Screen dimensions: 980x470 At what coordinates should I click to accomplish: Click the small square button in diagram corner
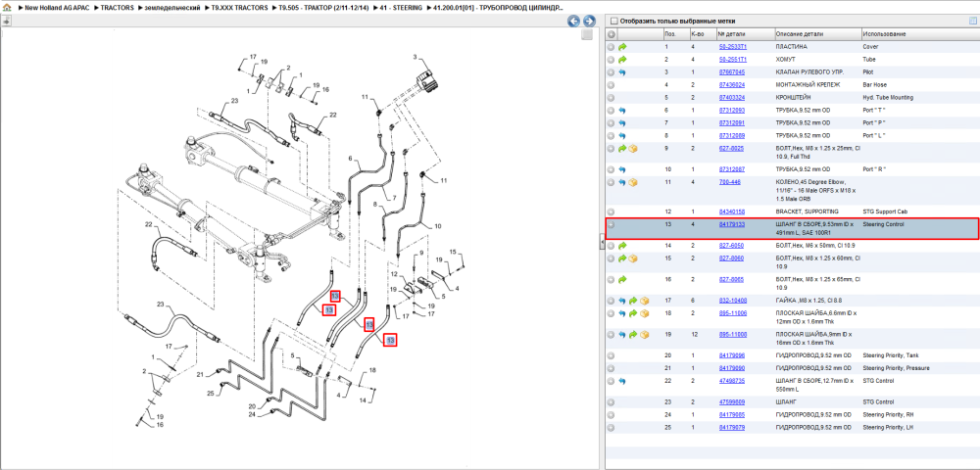(586, 35)
